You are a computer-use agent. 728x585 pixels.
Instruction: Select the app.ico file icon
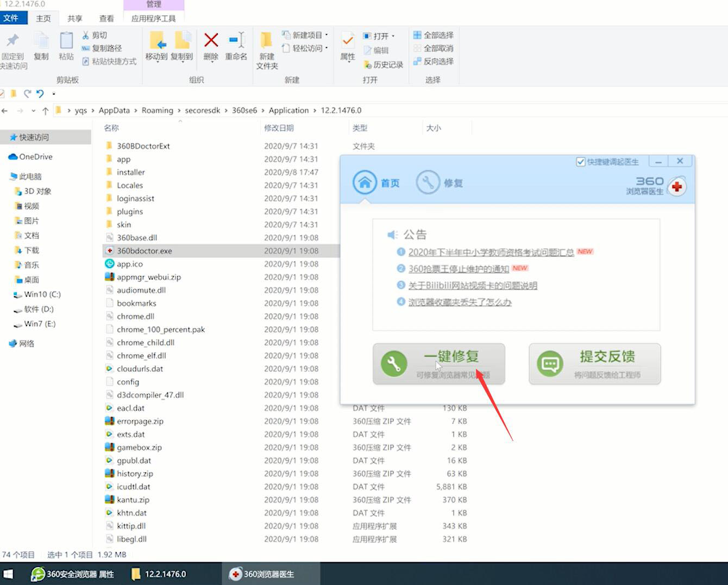[109, 264]
